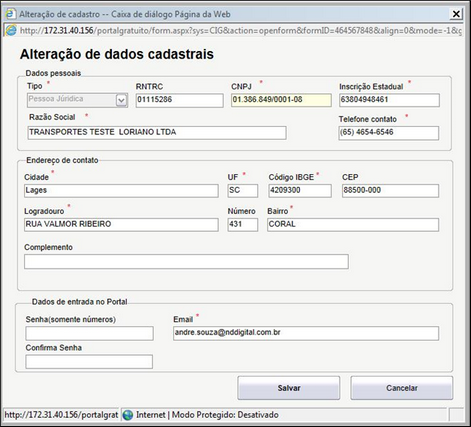471x427 pixels.
Task: Click the Telefone contato field
Action: pyautogui.click(x=389, y=133)
